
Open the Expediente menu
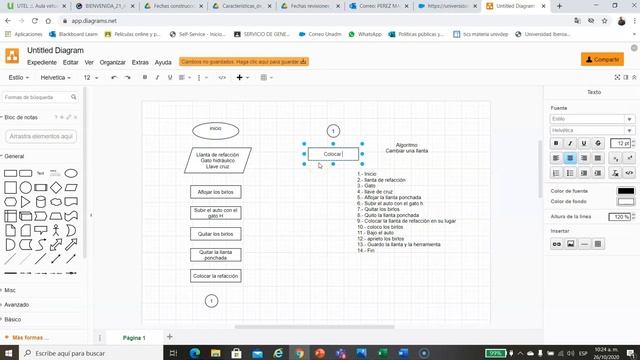tap(42, 62)
